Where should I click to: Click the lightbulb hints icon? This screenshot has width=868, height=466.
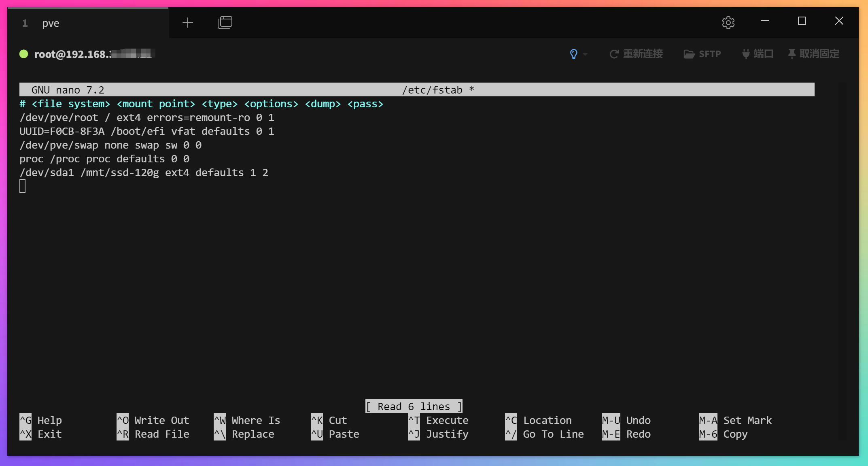(x=573, y=54)
